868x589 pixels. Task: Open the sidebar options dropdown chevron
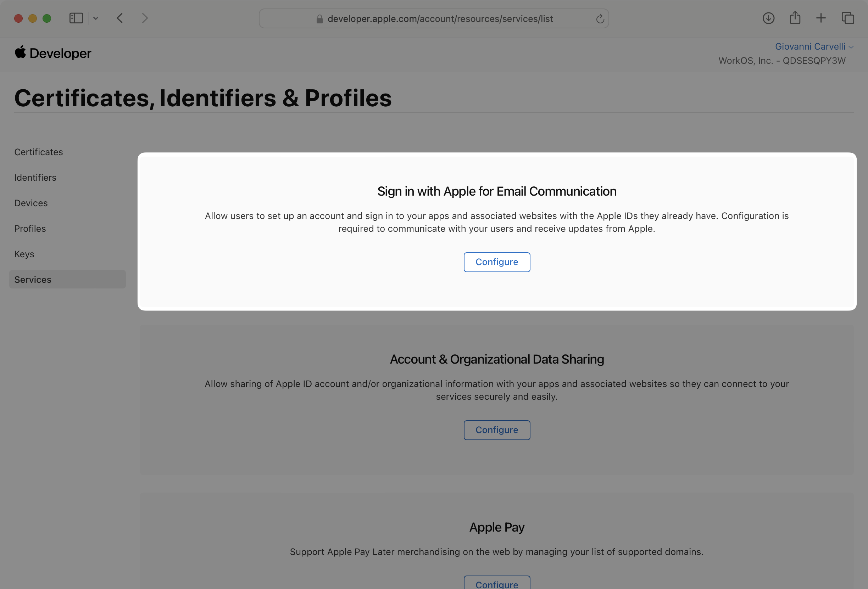coord(96,18)
